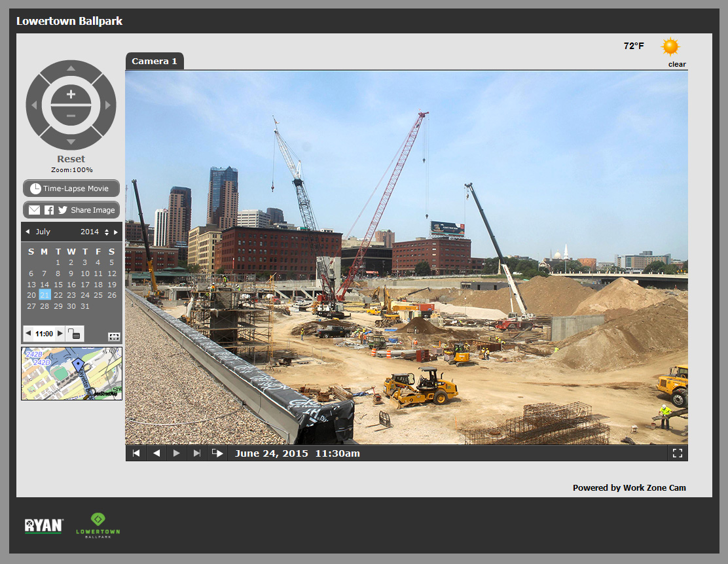
Task: Click the Powered by Work Zone Cam link
Action: tap(629, 487)
